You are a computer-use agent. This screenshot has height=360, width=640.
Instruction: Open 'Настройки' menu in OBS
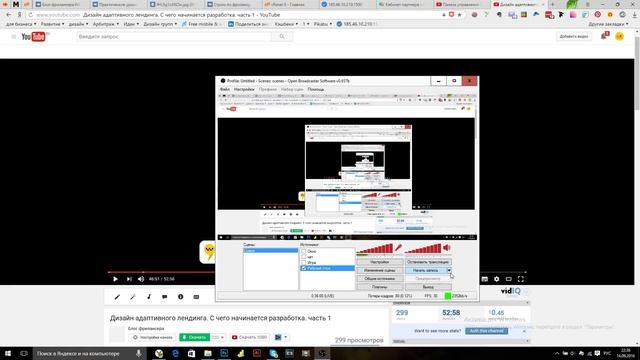pyautogui.click(x=244, y=89)
